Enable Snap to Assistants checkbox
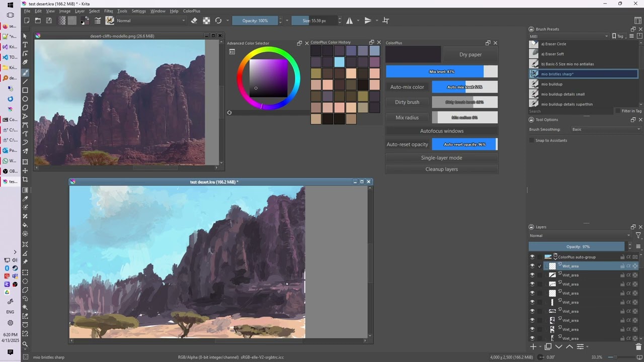Viewport: 644px width, 362px height. tap(532, 140)
